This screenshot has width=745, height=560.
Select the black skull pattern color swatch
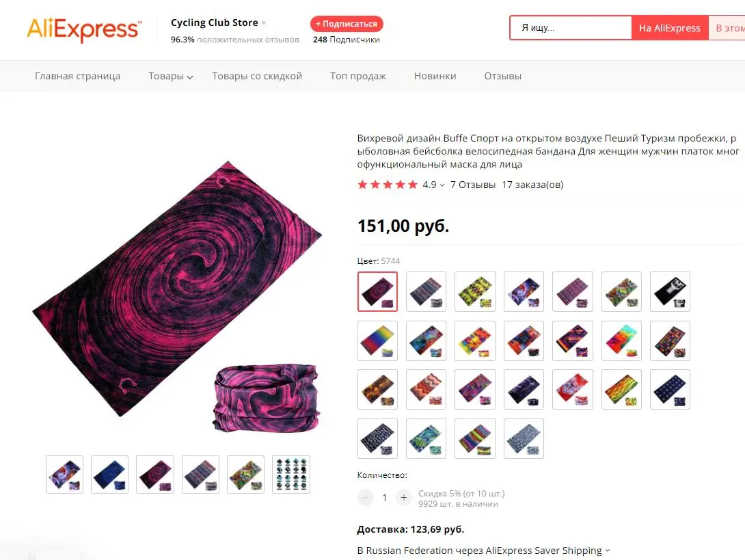pos(670,291)
